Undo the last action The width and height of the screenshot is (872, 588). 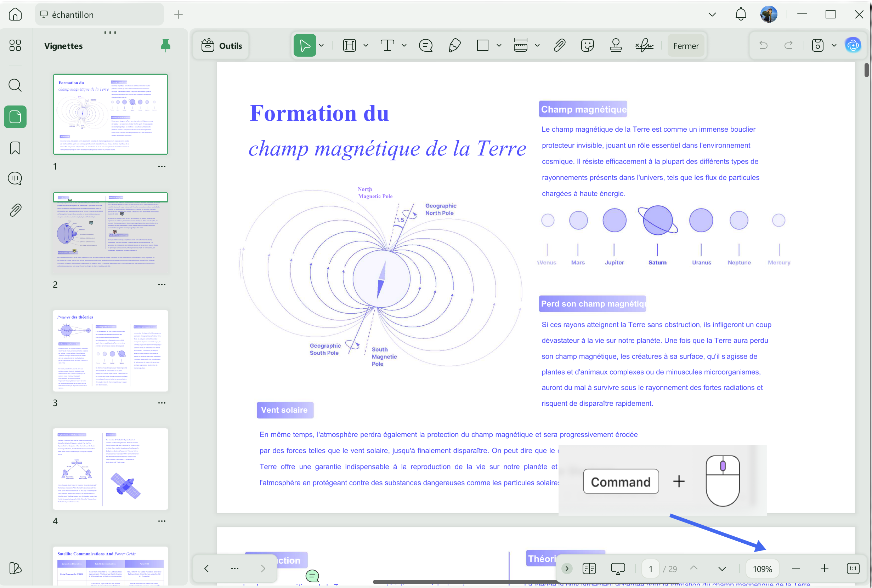[x=764, y=45]
